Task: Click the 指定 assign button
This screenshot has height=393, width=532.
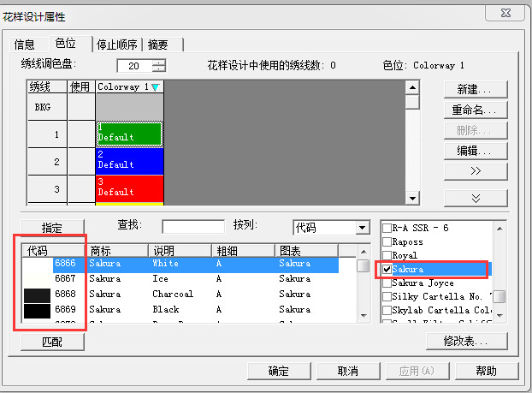Action: click(x=52, y=228)
